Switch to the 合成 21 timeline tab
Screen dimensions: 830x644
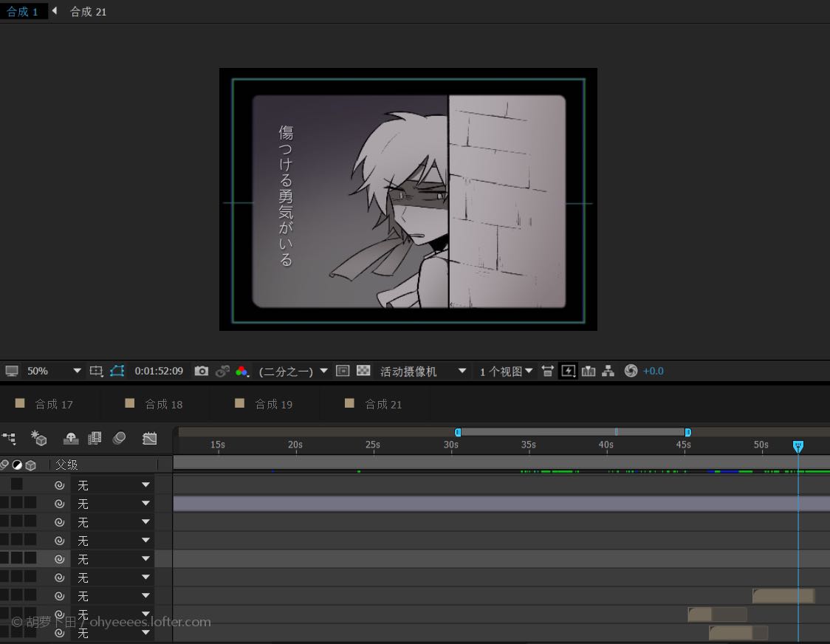[383, 405]
